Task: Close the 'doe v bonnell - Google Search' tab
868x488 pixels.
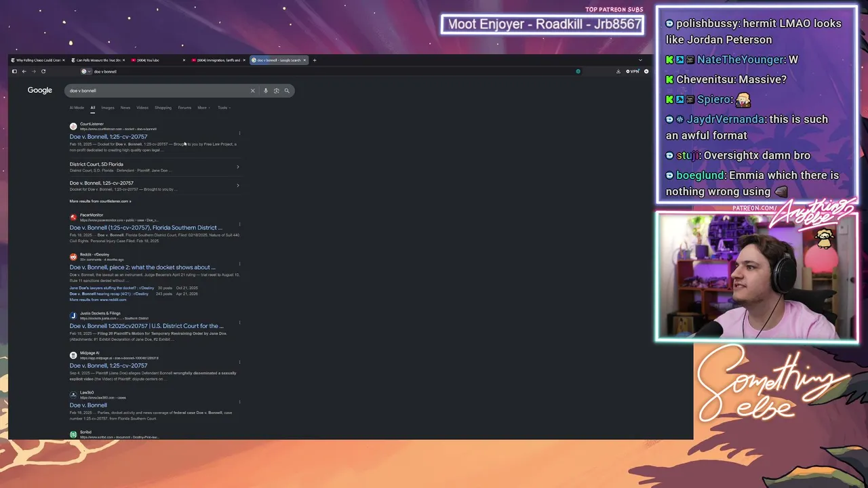Action: tap(304, 60)
